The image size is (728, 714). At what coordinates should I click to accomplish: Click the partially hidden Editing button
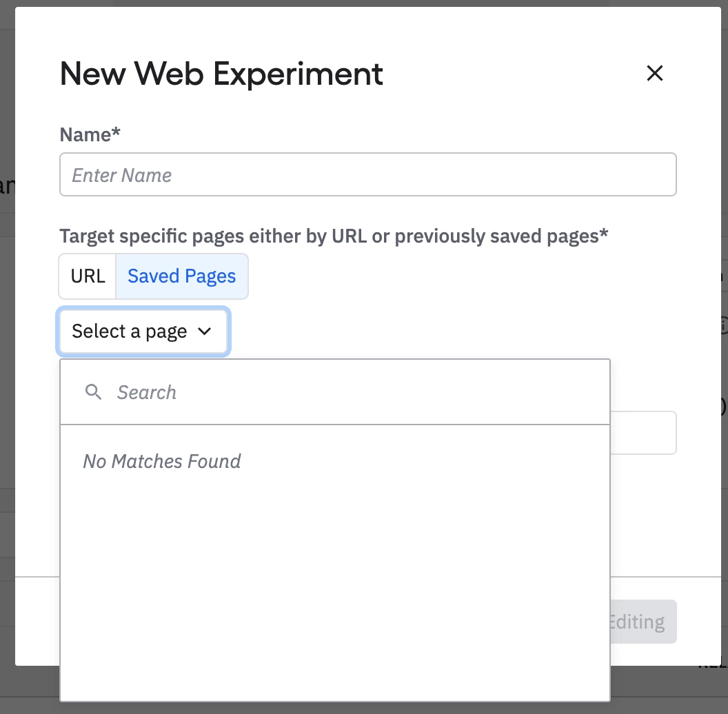point(643,622)
